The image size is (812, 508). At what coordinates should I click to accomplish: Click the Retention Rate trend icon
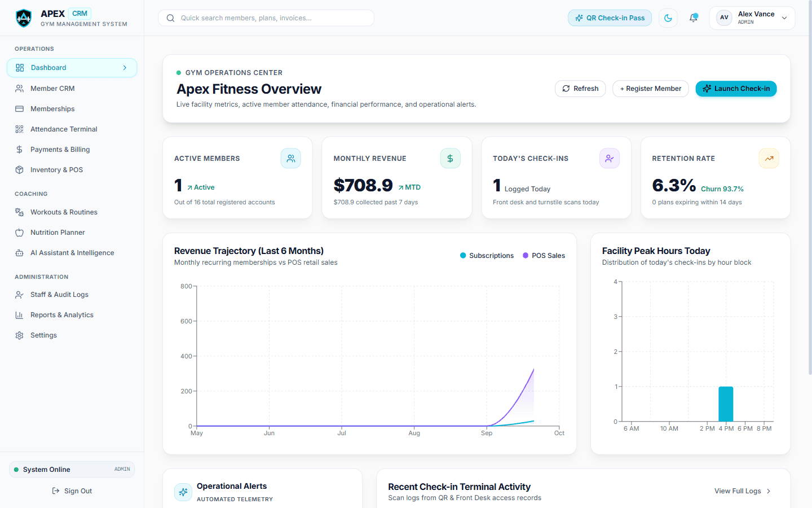click(769, 159)
